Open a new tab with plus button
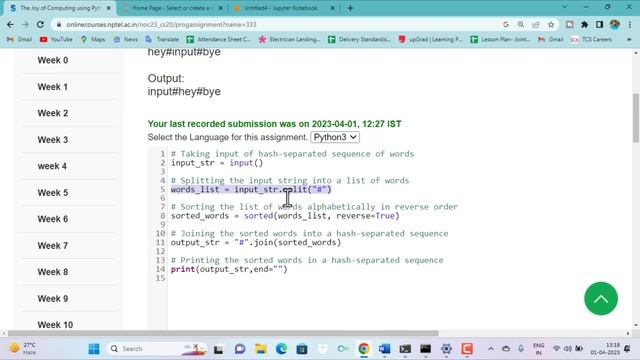This screenshot has width=640, height=360. click(350, 8)
